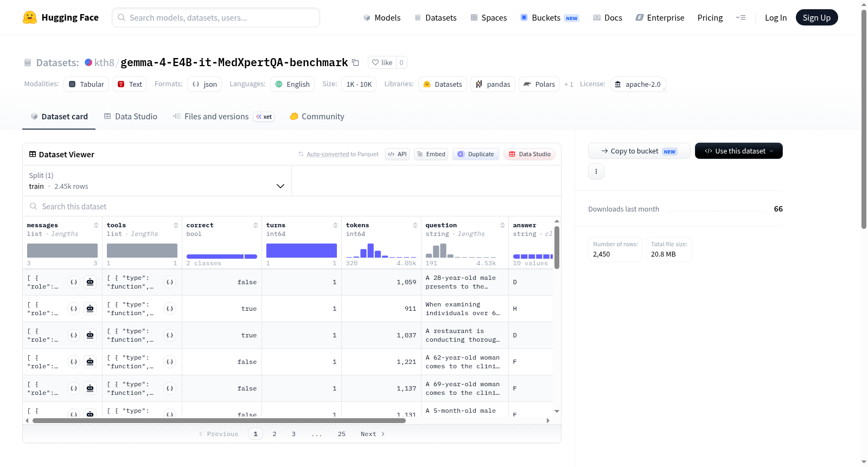
Task: Open Spaces in the top navigation
Action: click(x=488, y=17)
